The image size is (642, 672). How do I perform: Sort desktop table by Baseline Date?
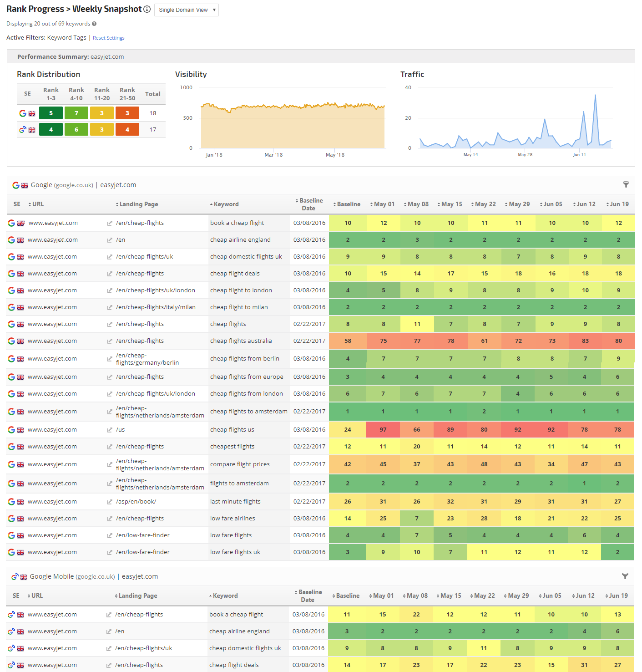pyautogui.click(x=310, y=204)
